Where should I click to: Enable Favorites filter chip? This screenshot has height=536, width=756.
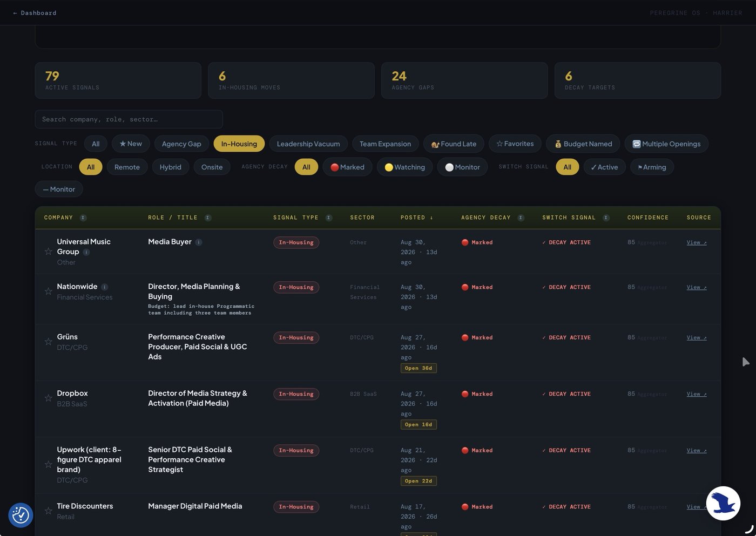515,144
